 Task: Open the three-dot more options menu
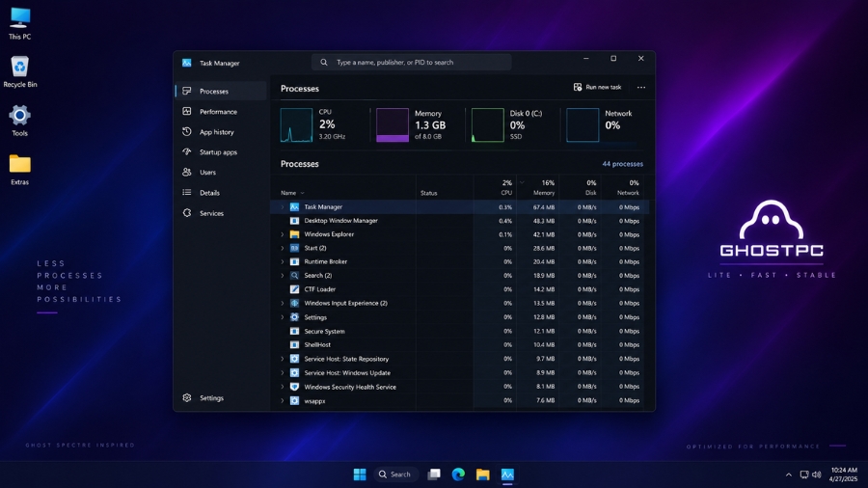(641, 88)
